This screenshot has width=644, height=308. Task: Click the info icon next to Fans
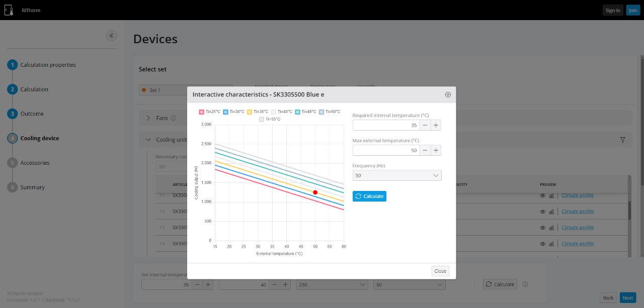(173, 118)
